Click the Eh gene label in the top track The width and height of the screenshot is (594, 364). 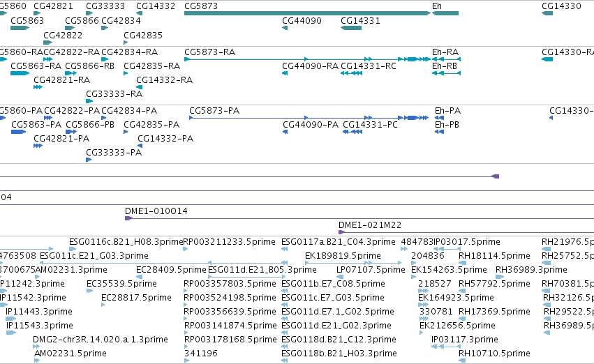[x=437, y=6]
